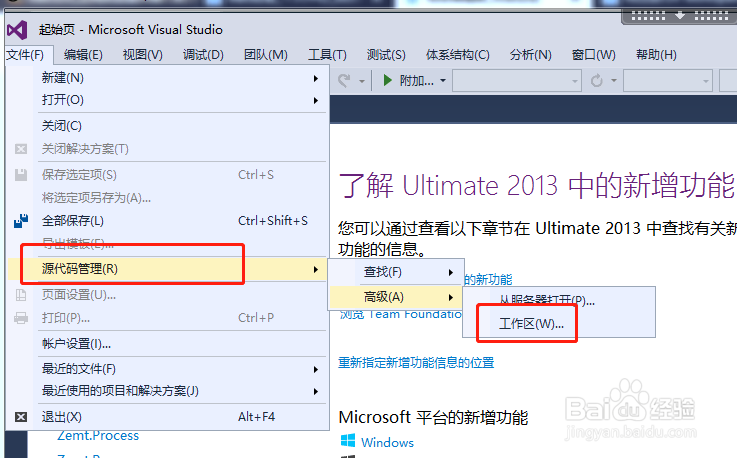Open the Team (团队) menu
This screenshot has height=458, width=737.
coord(266,55)
